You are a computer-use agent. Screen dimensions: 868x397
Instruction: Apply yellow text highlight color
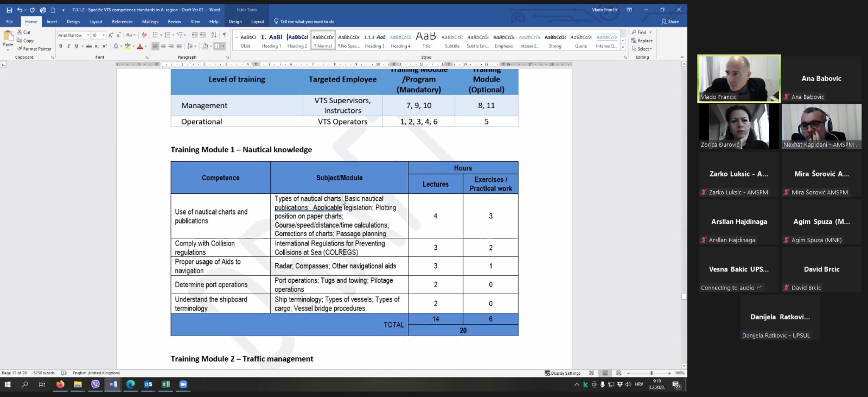coord(127,46)
